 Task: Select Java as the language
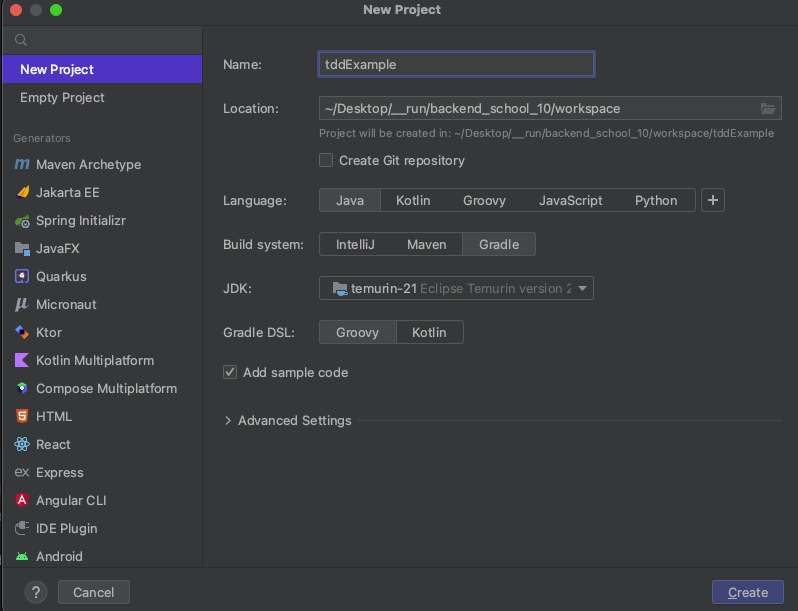(350, 200)
